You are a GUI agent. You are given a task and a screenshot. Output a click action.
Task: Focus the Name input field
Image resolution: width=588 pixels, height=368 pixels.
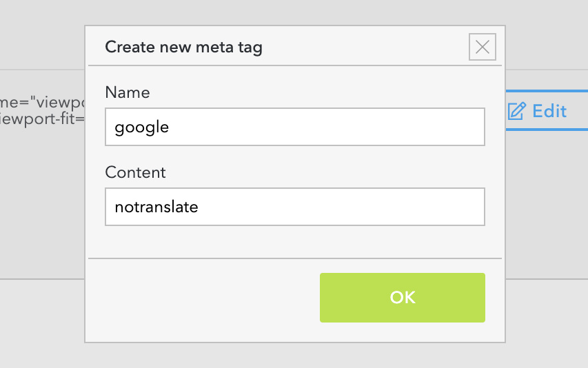point(295,127)
